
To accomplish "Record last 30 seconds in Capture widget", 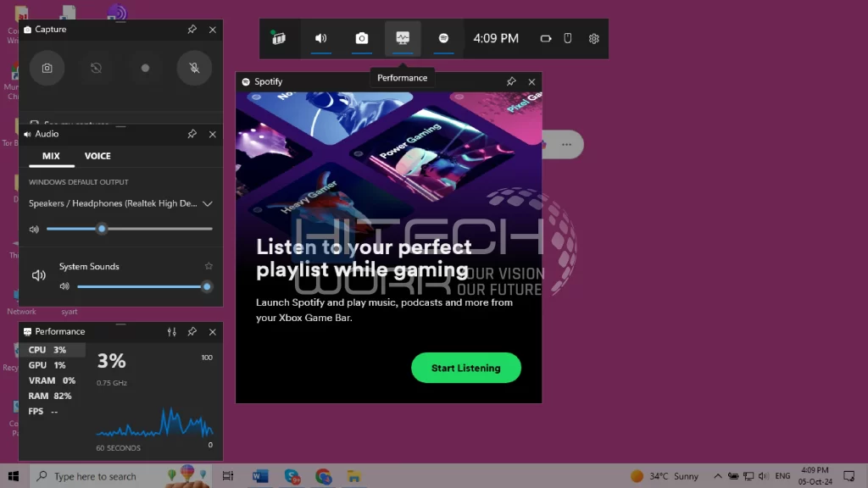I will point(96,68).
